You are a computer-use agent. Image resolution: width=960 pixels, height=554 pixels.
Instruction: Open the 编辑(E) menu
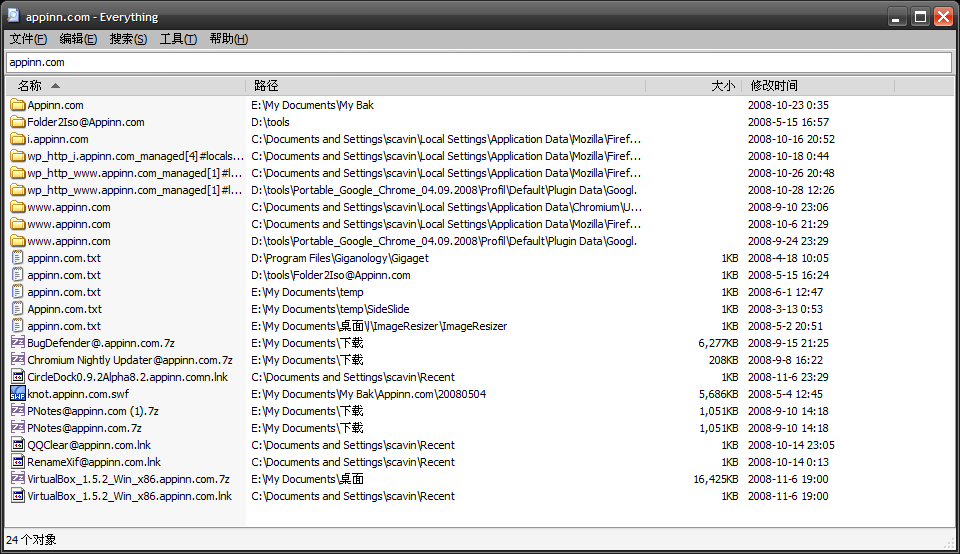tap(78, 39)
